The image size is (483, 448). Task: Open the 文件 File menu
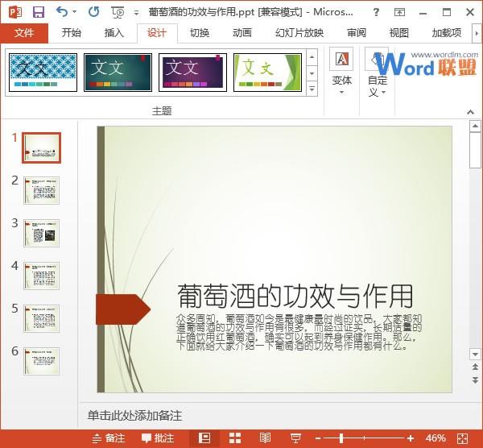(x=24, y=33)
